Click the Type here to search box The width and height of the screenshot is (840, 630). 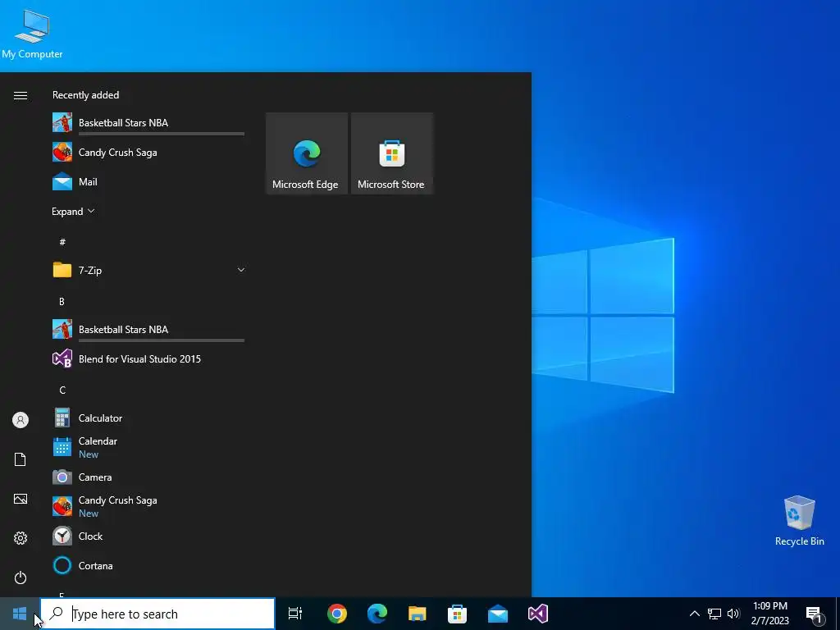157,614
